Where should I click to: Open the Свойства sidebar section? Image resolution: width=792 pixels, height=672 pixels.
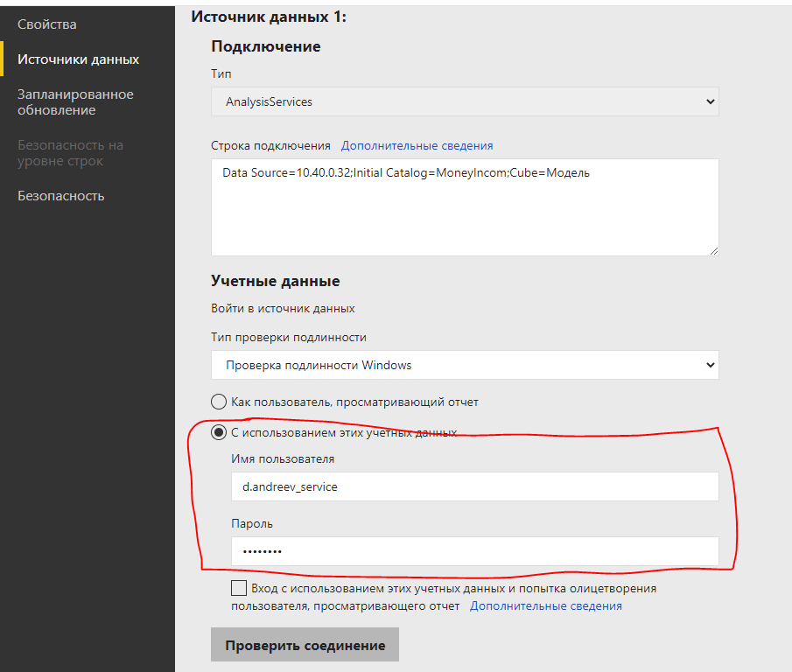[x=47, y=24]
